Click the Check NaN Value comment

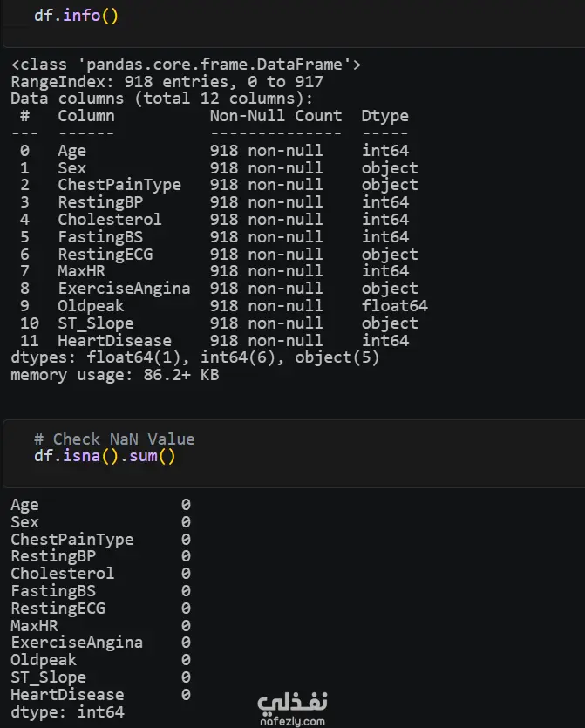click(114, 439)
